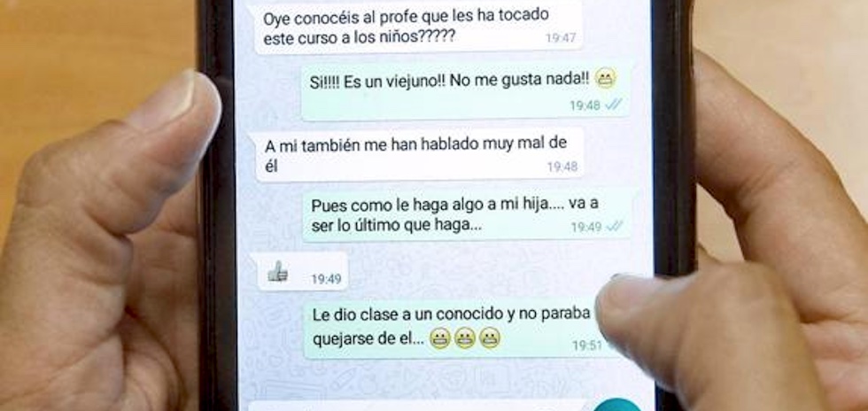Tap the double check marks beside 19:48
The width and height of the screenshot is (868, 411).
(613, 105)
